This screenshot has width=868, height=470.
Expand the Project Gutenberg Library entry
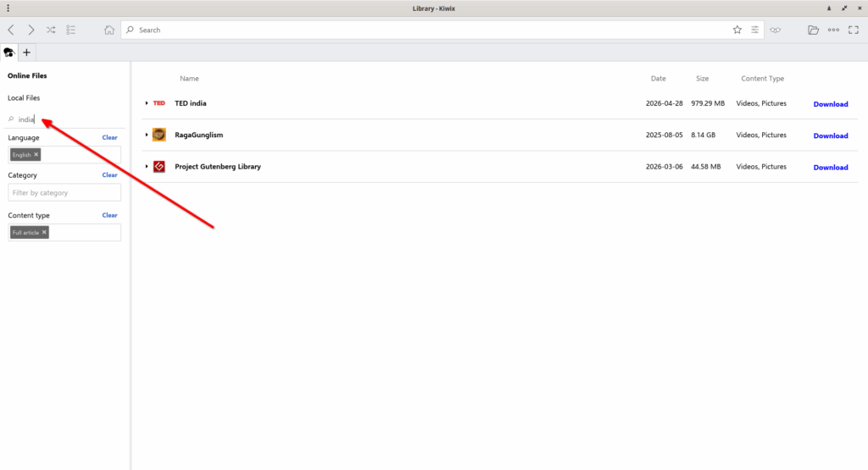tap(147, 167)
